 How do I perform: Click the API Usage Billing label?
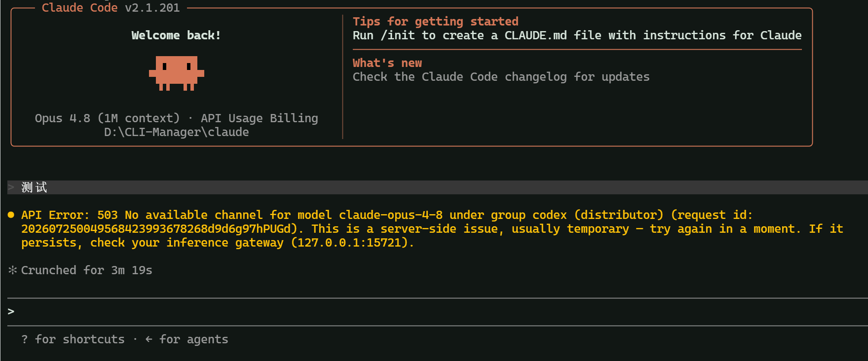tap(259, 118)
